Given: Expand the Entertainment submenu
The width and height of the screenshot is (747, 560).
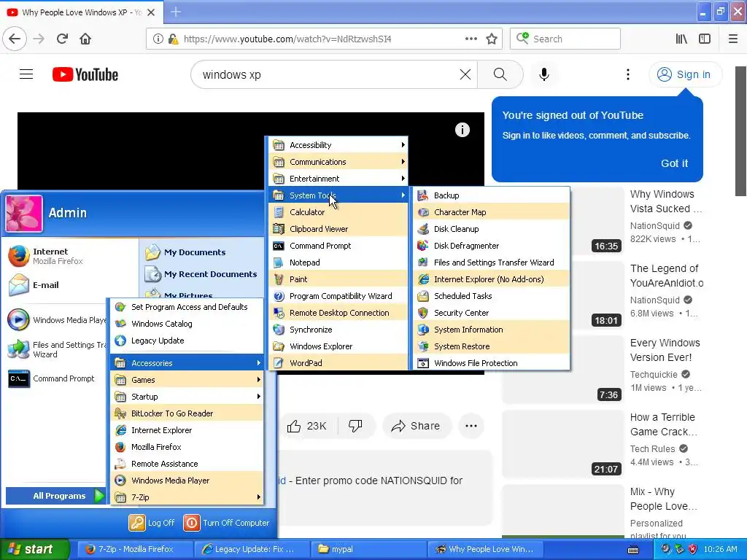Looking at the screenshot, I should pyautogui.click(x=338, y=179).
